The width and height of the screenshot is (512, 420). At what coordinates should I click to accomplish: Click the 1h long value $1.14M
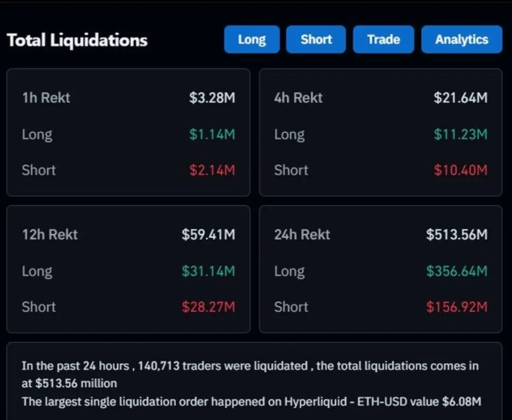click(212, 135)
